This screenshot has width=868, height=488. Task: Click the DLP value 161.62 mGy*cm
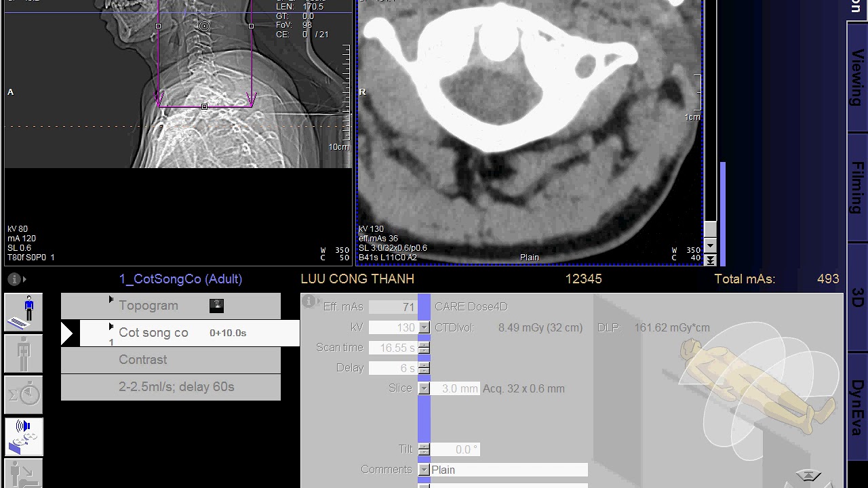(672, 327)
